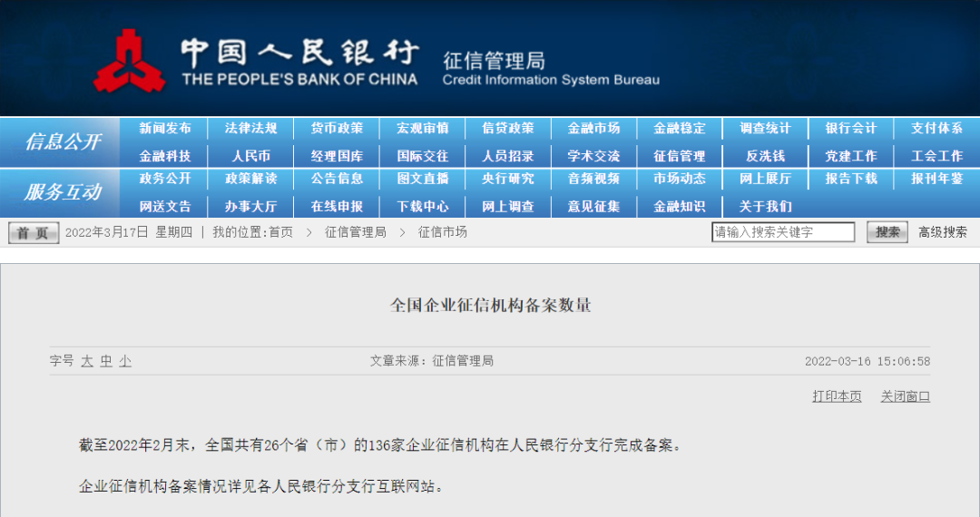Image resolution: width=980 pixels, height=517 pixels.
Task: Open the 国际交往 section
Action: 423,156
